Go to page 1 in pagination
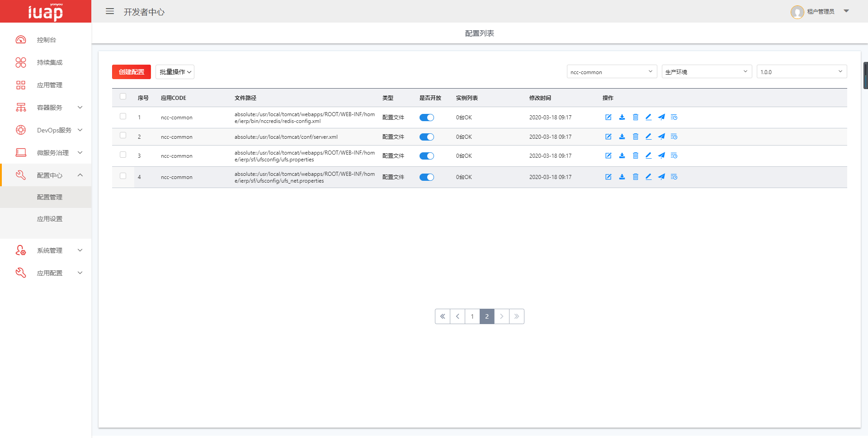This screenshot has height=438, width=868. [x=472, y=316]
